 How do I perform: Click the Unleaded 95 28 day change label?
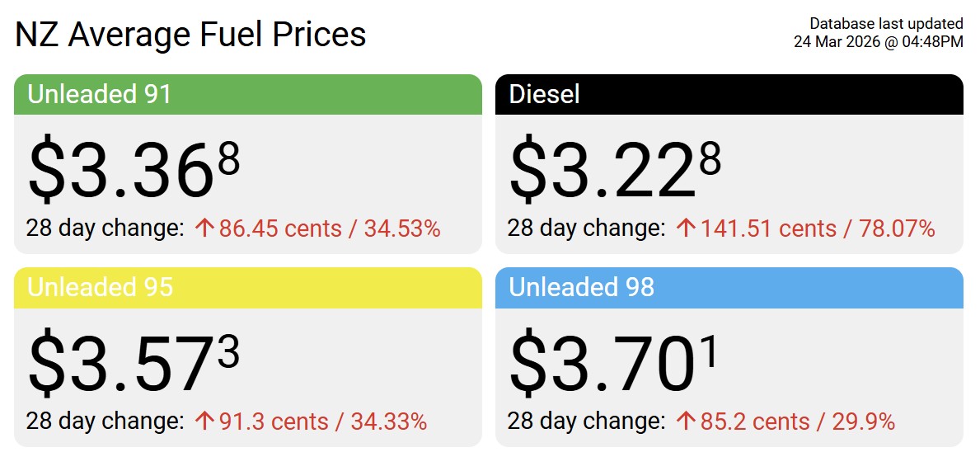(105, 422)
